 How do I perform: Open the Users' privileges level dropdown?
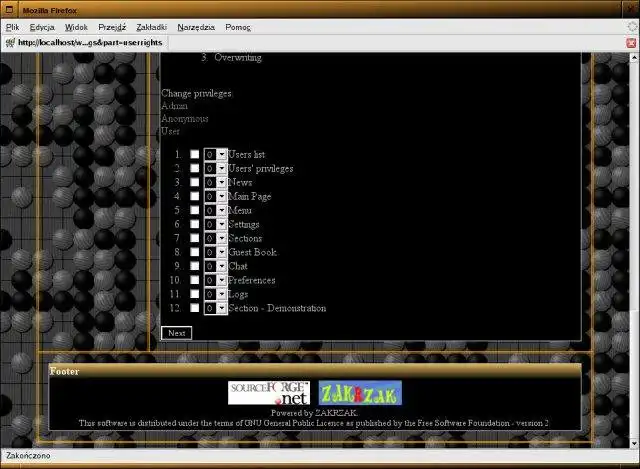point(216,168)
